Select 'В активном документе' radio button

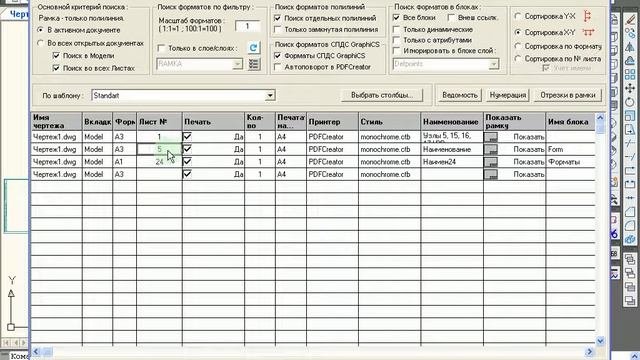[40, 30]
